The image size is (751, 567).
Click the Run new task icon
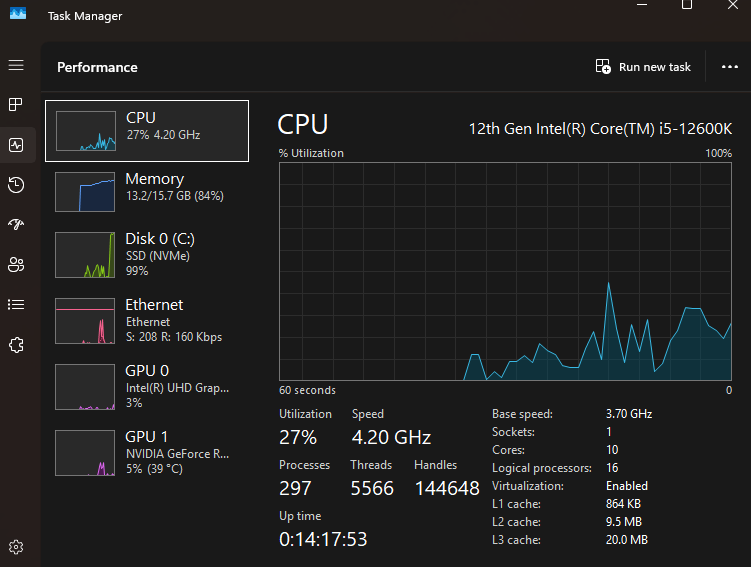point(603,67)
